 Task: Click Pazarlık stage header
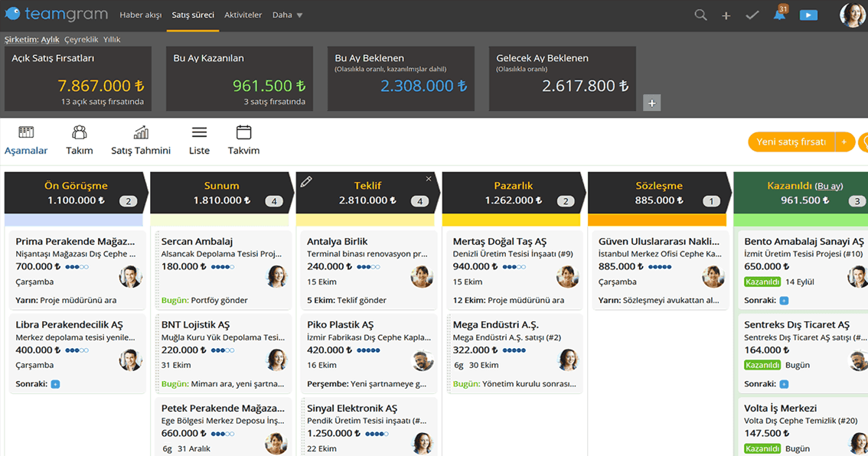pyautogui.click(x=513, y=193)
